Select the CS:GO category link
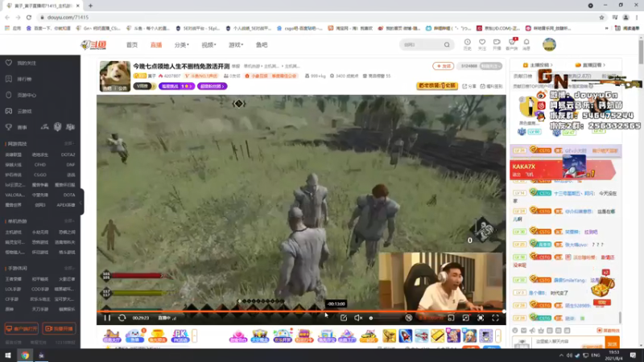The height and width of the screenshot is (362, 644). coord(40,175)
